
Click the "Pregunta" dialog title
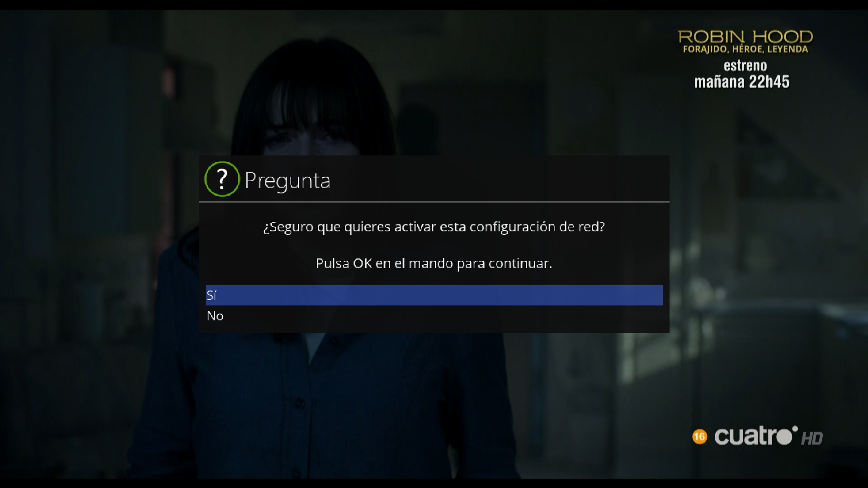pos(288,181)
